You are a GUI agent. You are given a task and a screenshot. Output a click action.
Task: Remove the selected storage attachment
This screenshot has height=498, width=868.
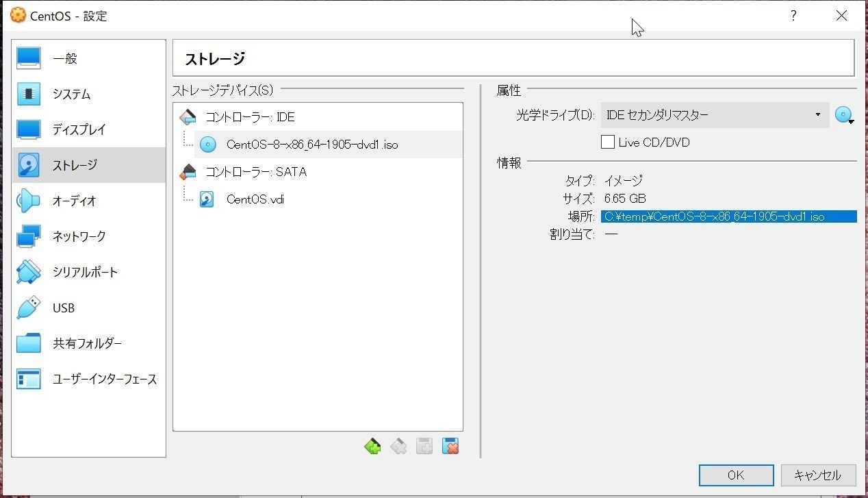pyautogui.click(x=450, y=447)
